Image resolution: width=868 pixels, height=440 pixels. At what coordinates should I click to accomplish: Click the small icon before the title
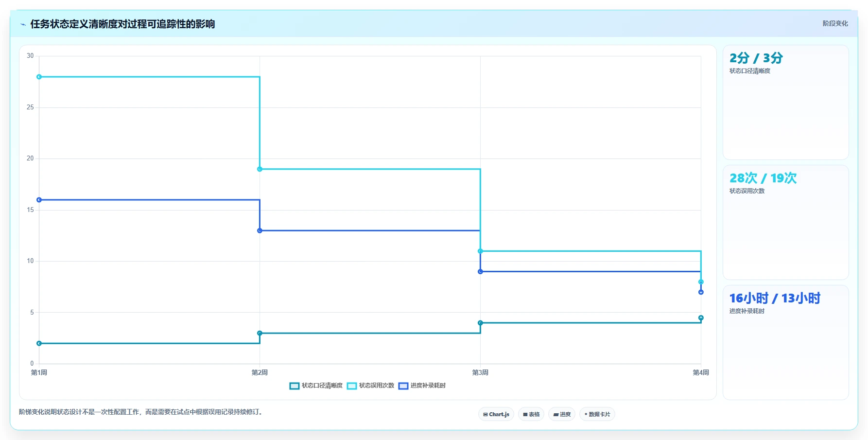point(23,24)
